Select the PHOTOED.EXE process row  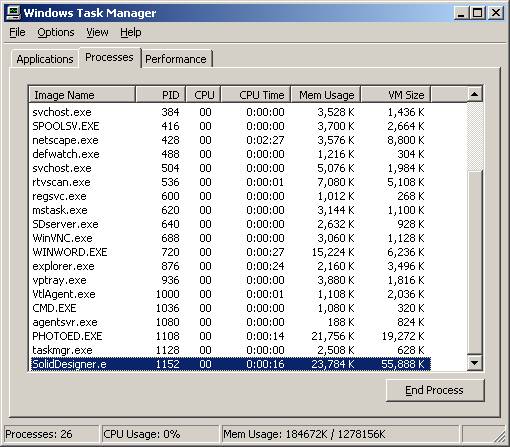[230, 336]
